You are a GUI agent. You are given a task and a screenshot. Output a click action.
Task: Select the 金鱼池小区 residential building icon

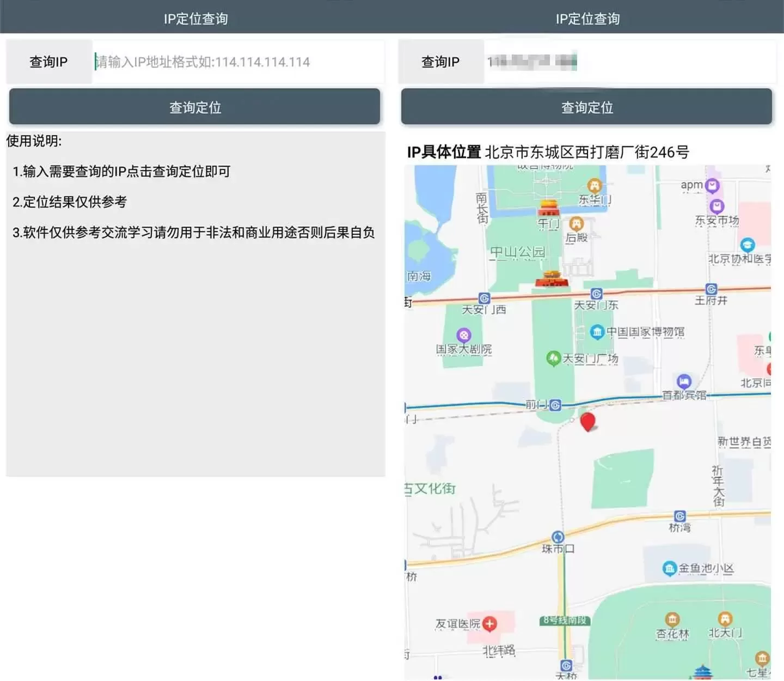pyautogui.click(x=669, y=569)
